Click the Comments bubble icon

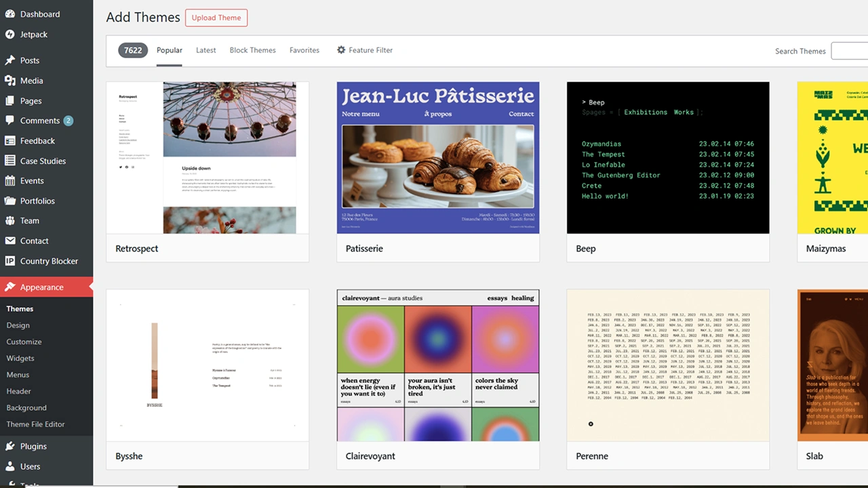[x=10, y=121]
